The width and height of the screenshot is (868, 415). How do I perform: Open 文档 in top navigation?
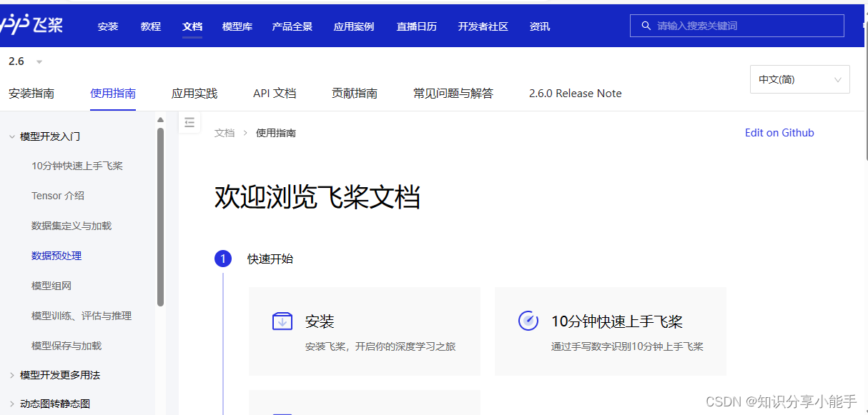click(x=192, y=26)
